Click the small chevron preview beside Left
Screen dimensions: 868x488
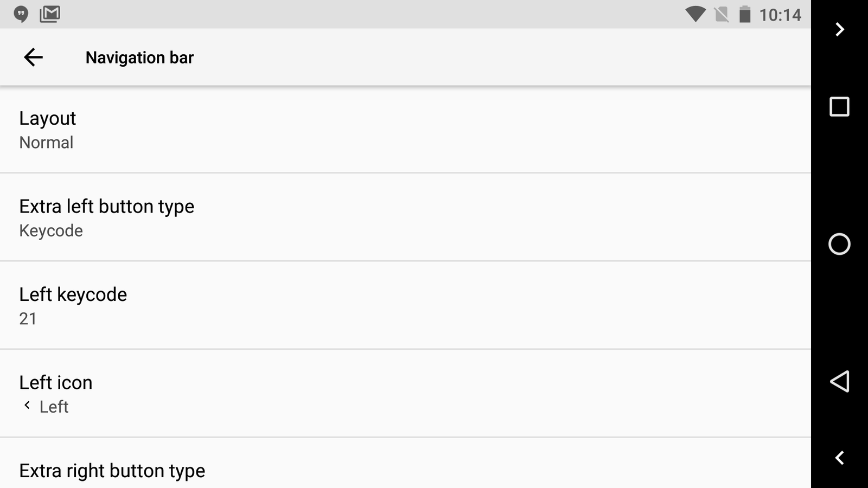point(27,405)
